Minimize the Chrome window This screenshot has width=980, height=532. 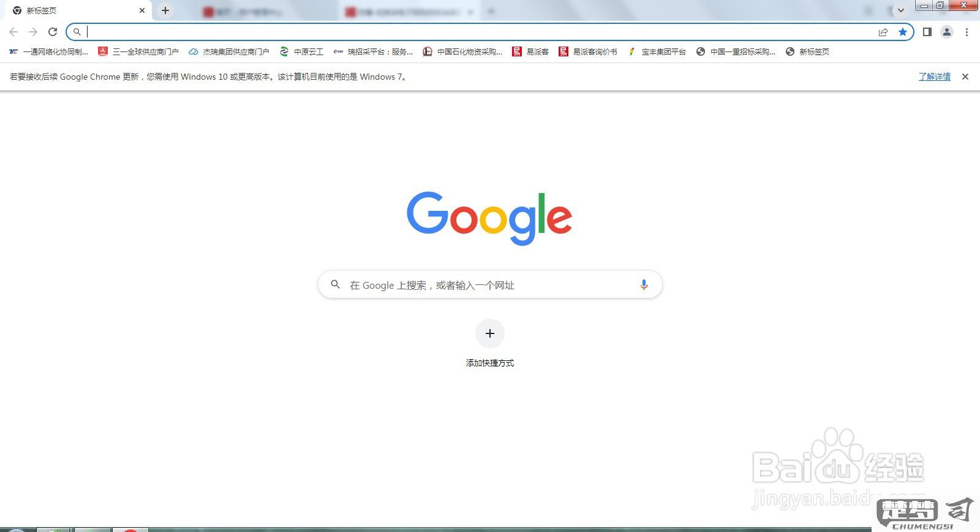(925, 6)
